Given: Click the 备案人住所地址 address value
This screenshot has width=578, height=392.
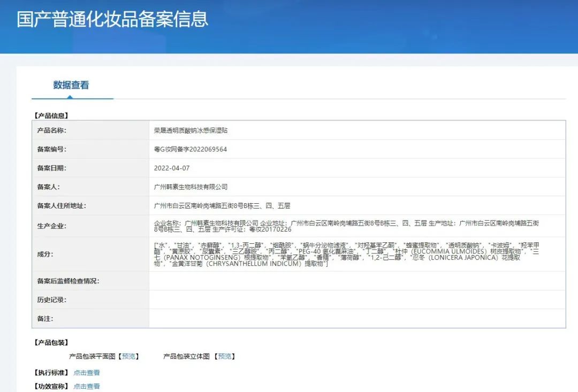Looking at the screenshot, I should coord(222,205).
